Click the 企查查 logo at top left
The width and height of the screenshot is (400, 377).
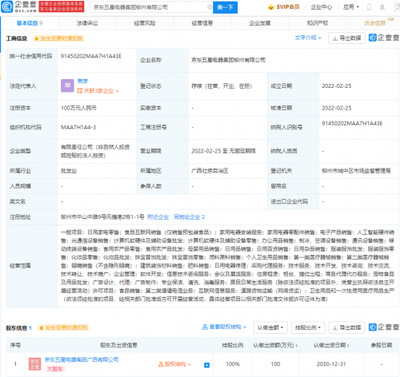pyautogui.click(x=19, y=7)
